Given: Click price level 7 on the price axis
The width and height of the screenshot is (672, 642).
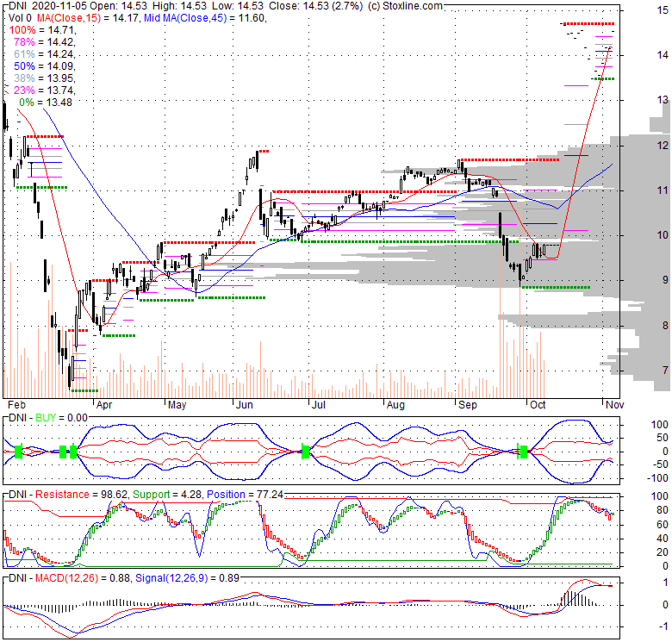Looking at the screenshot, I should pyautogui.click(x=665, y=371).
